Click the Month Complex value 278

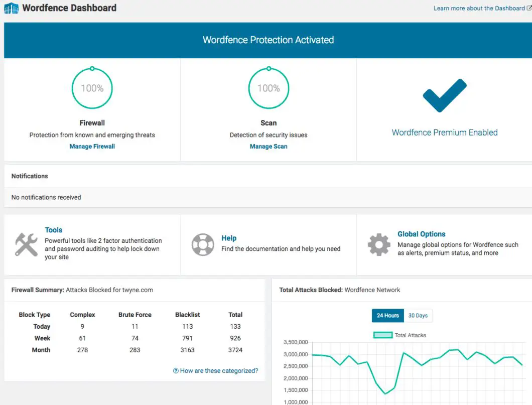point(82,350)
